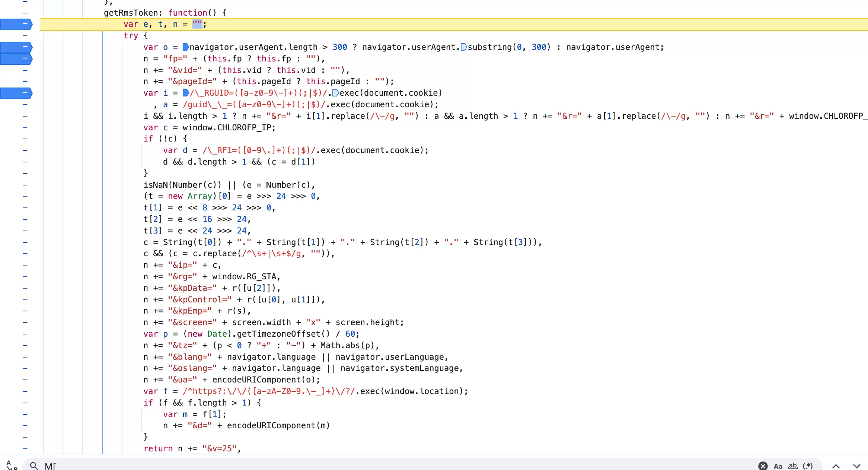
Task: Click "&blang=" string literal
Action: [190, 357]
